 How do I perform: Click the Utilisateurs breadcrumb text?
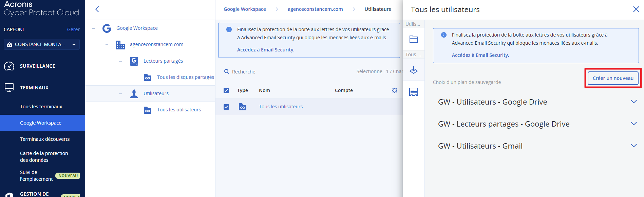(378, 9)
